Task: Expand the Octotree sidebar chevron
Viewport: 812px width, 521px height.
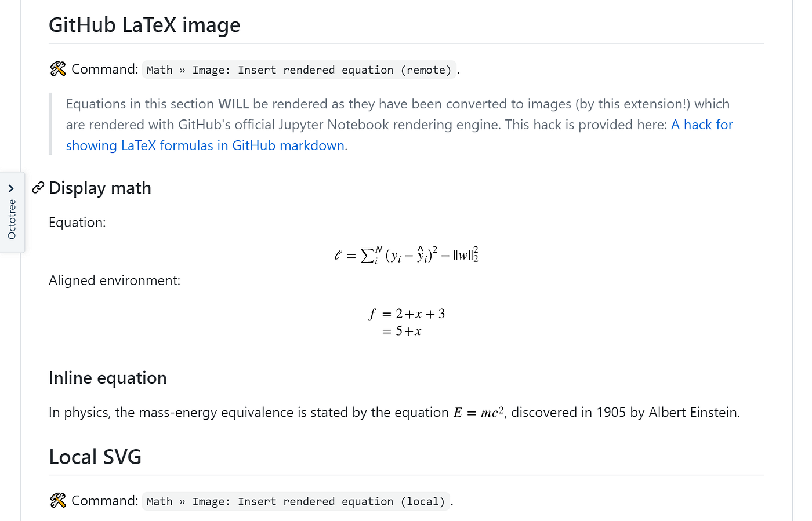Action: pos(11,188)
